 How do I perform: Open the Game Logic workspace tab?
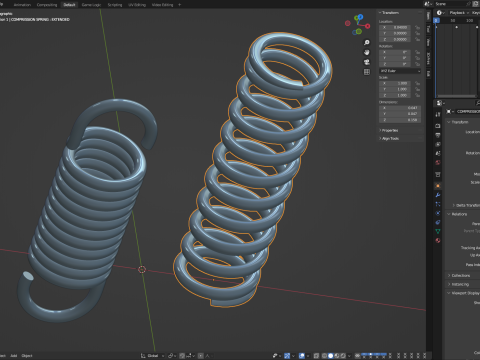pos(91,5)
